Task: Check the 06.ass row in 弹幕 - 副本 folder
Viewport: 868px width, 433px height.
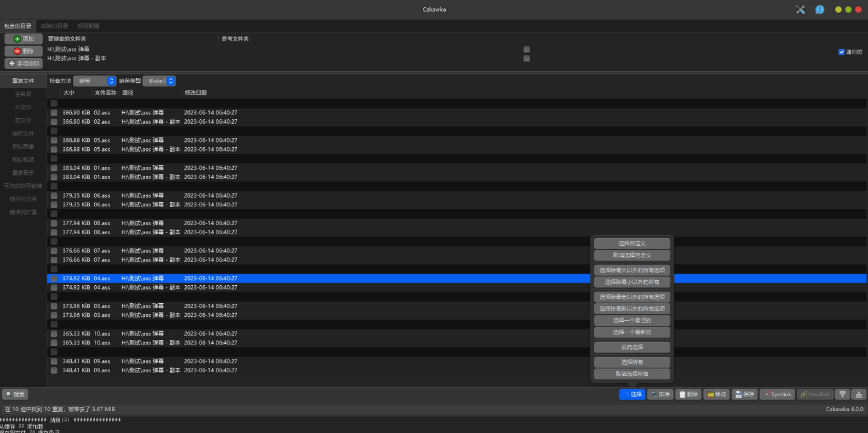Action: (54, 205)
